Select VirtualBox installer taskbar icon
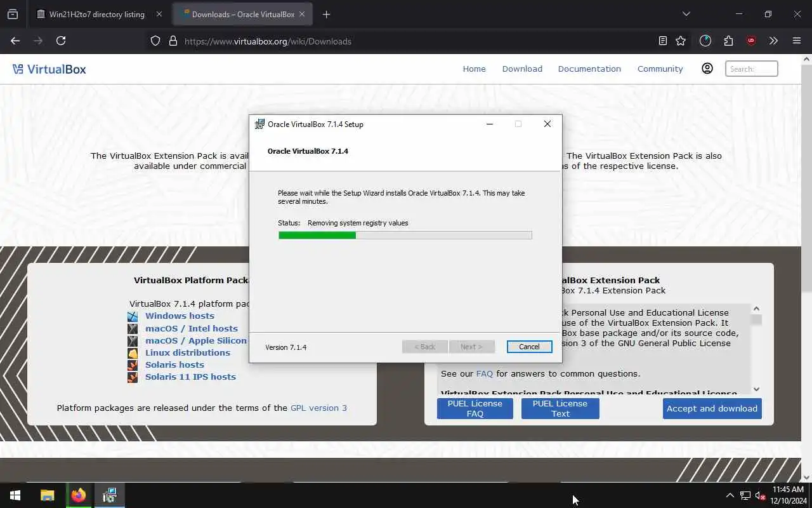 tap(110, 495)
